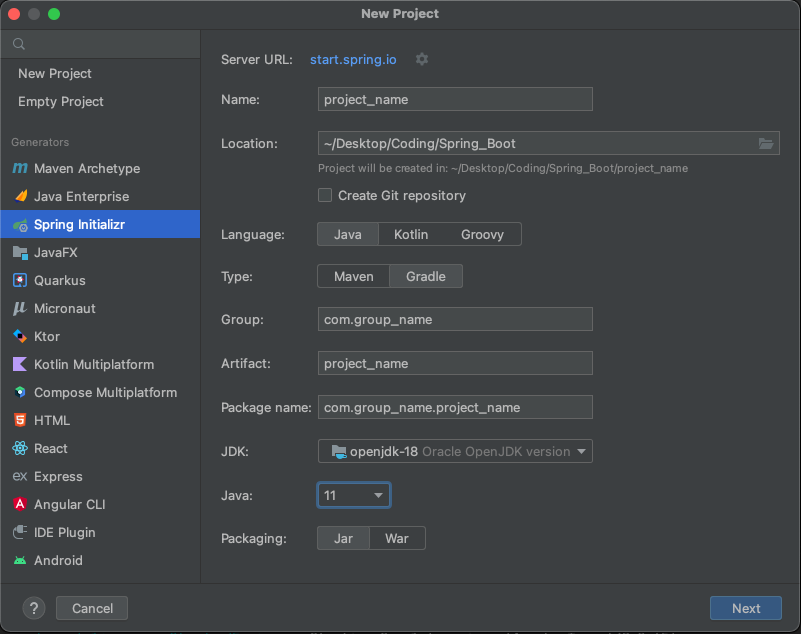Select Jar packaging
Screen dimensions: 801x634
coord(343,538)
